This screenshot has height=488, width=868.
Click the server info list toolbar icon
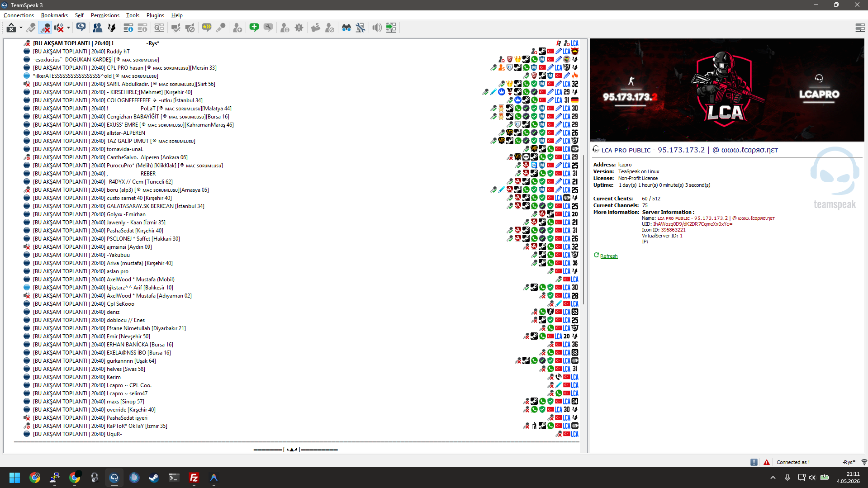(128, 28)
